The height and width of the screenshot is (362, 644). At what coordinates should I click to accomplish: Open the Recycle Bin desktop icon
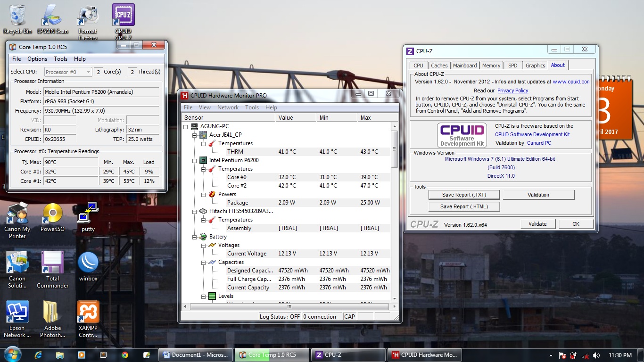point(17,19)
